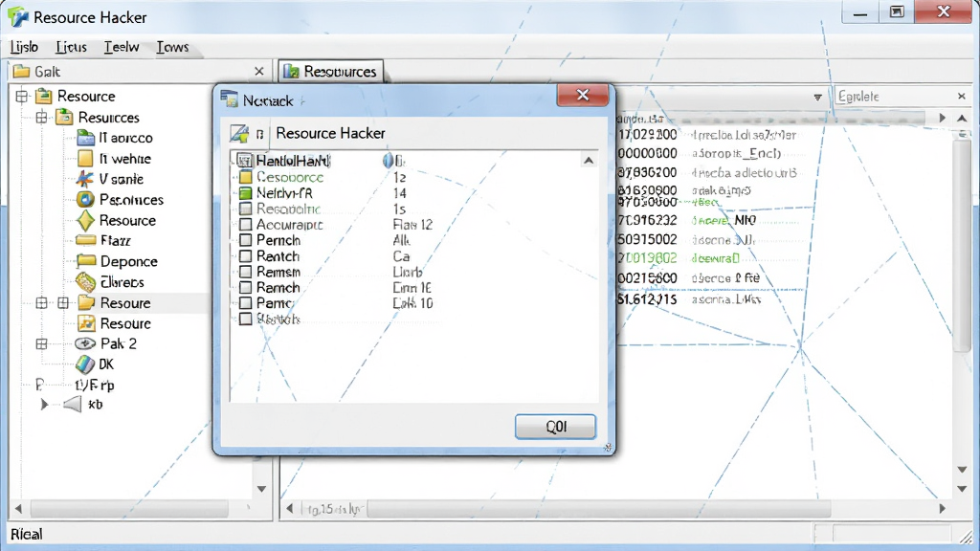
Task: Open the 'Teelw' menu
Action: pos(122,47)
